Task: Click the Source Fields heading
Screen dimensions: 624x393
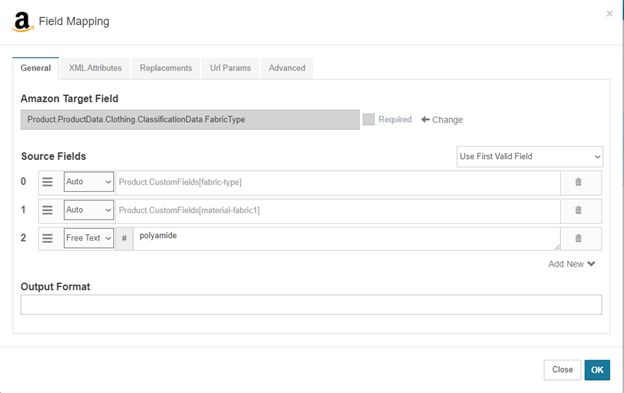Action: click(54, 156)
